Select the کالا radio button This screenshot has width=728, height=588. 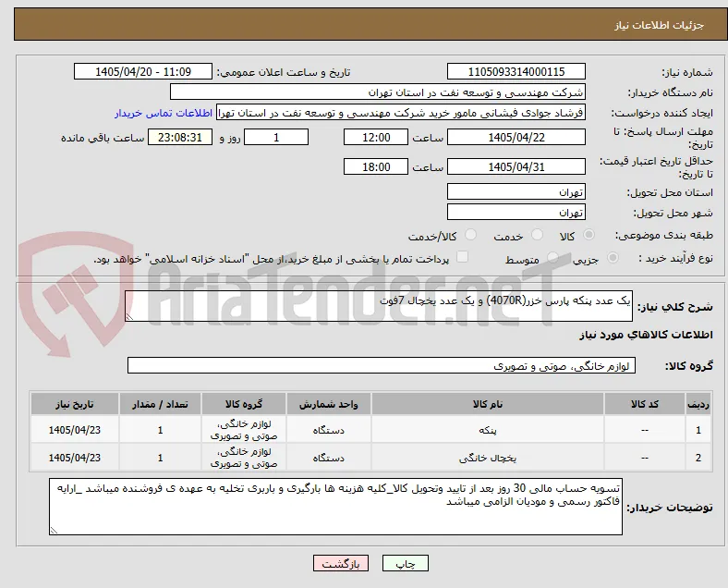point(588,235)
